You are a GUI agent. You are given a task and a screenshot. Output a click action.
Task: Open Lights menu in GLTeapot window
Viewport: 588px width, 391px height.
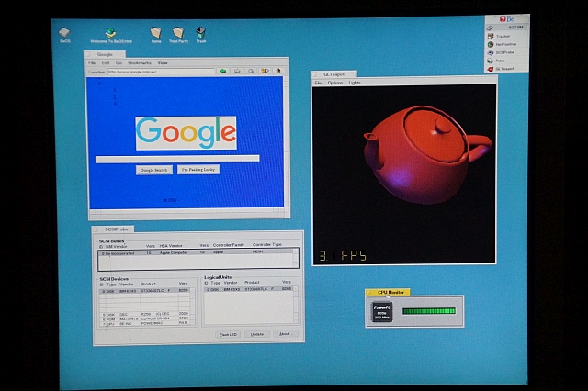[x=355, y=83]
